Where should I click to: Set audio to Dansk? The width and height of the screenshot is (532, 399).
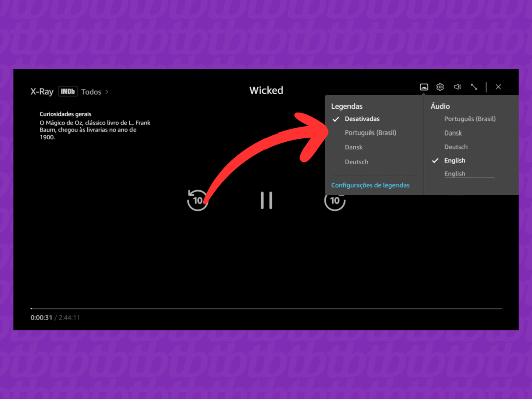pos(453,133)
